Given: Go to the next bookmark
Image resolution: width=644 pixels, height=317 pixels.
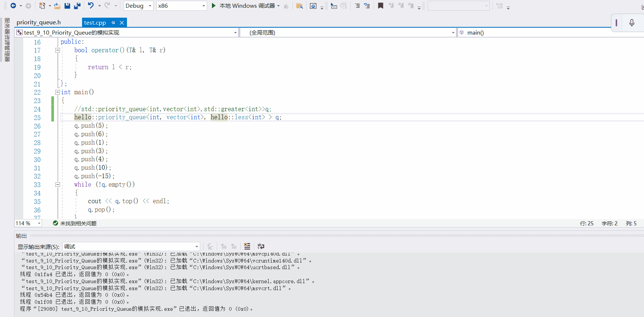Looking at the screenshot, I should [x=401, y=6].
